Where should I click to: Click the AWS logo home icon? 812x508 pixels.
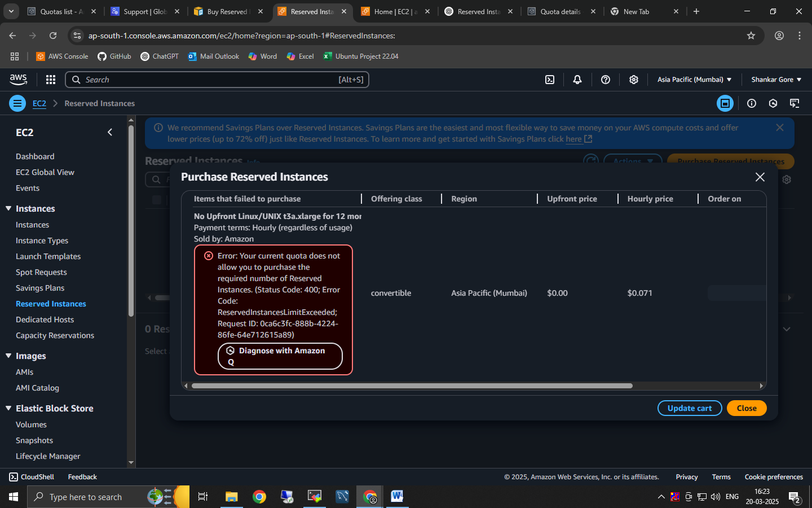(19, 80)
